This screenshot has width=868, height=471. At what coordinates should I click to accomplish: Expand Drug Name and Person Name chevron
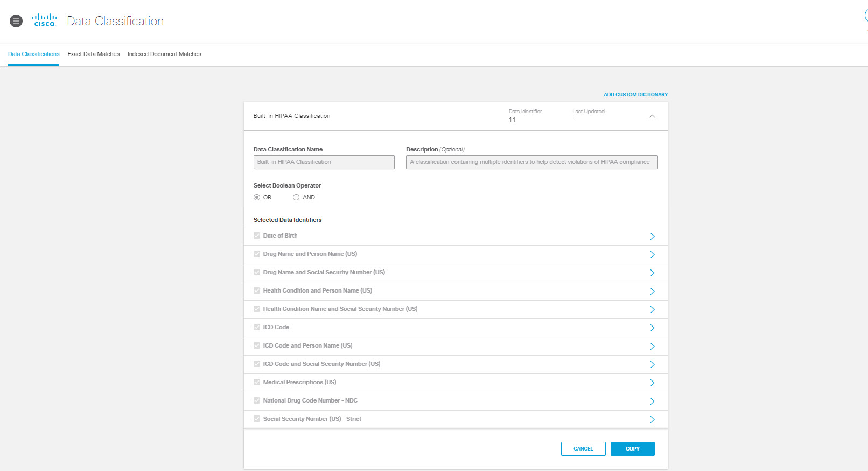(x=652, y=255)
